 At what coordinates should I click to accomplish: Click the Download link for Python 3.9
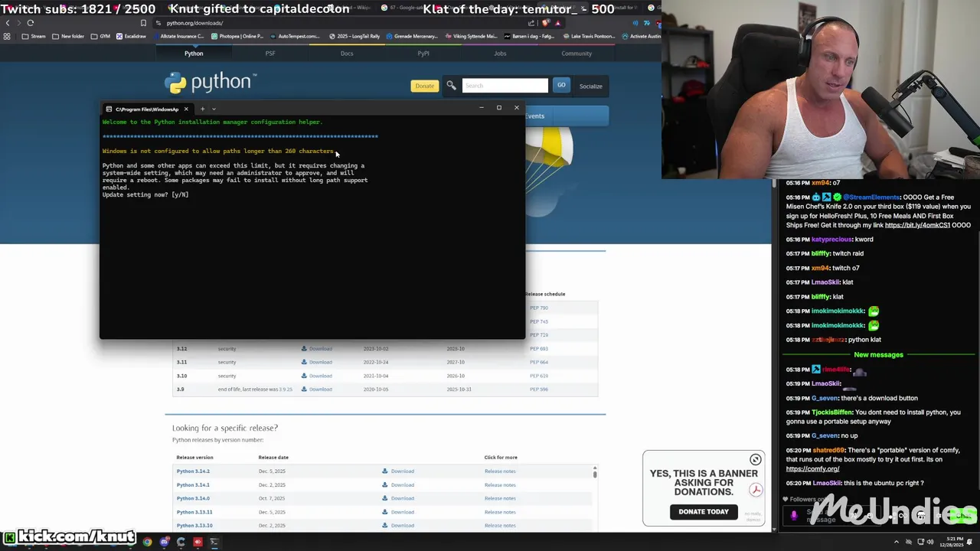point(317,390)
